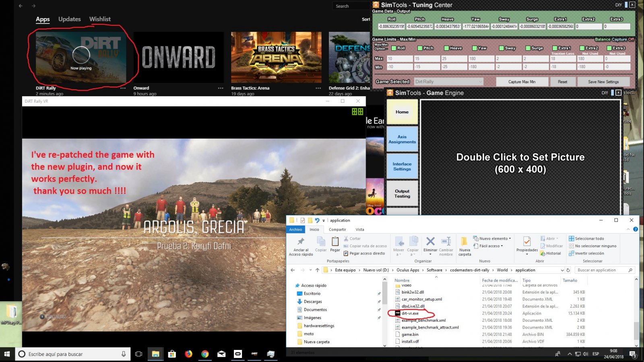Open Output Testing in Game Engine

402,194
